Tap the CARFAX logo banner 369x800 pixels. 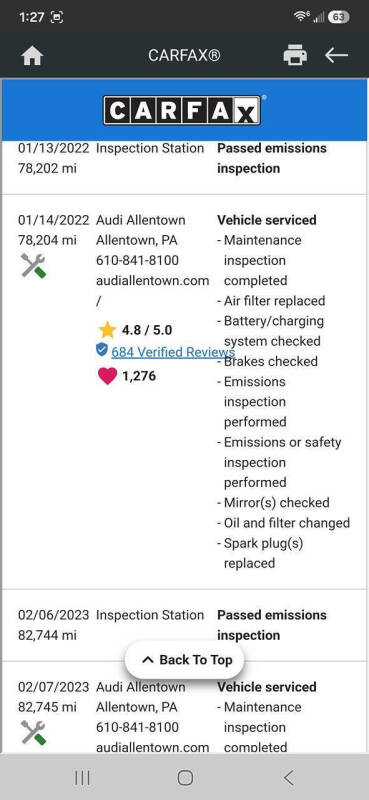pyautogui.click(x=184, y=110)
